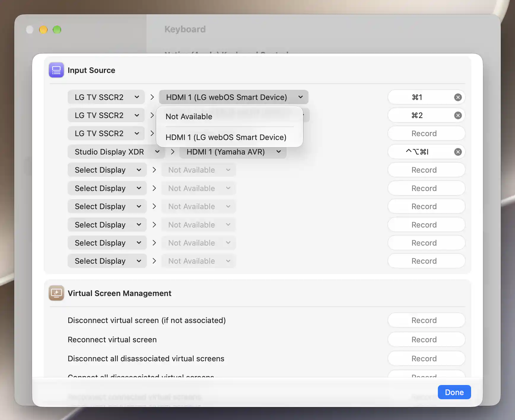The width and height of the screenshot is (515, 420).
Task: Clear the ⌃⌥⌘I shortcut with its x icon
Action: point(458,152)
